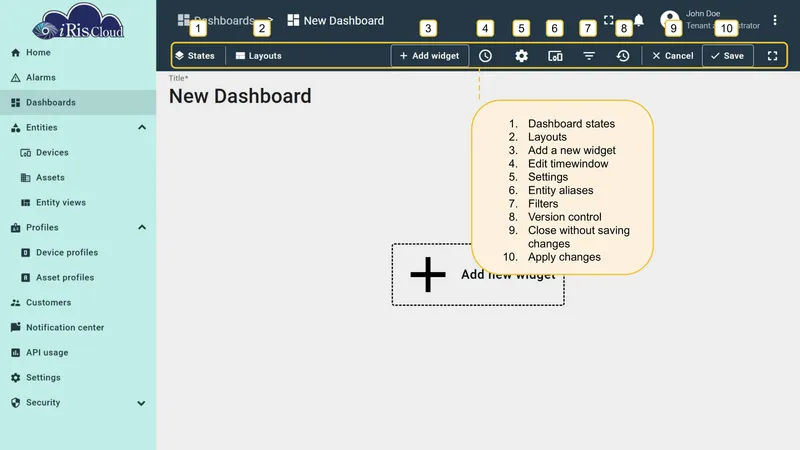Select Asset profiles under Profiles
Screen dimensions: 800x450
[x=78, y=278]
